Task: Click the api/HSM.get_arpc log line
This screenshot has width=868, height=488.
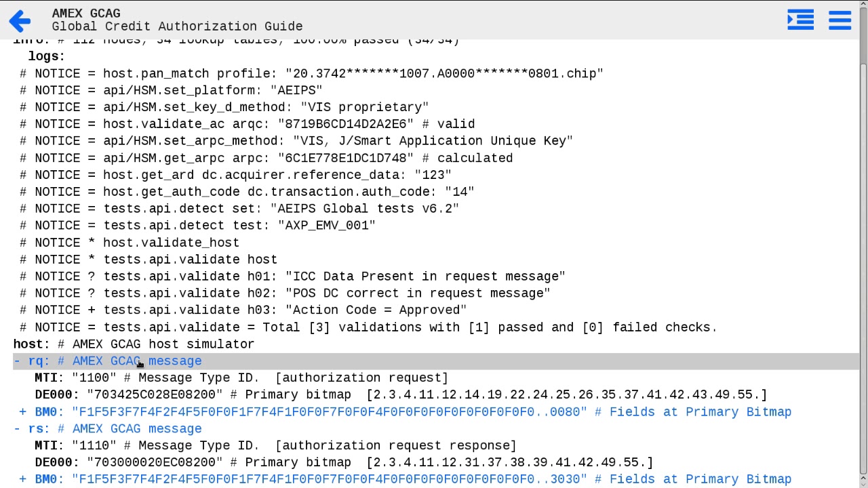Action: click(267, 158)
